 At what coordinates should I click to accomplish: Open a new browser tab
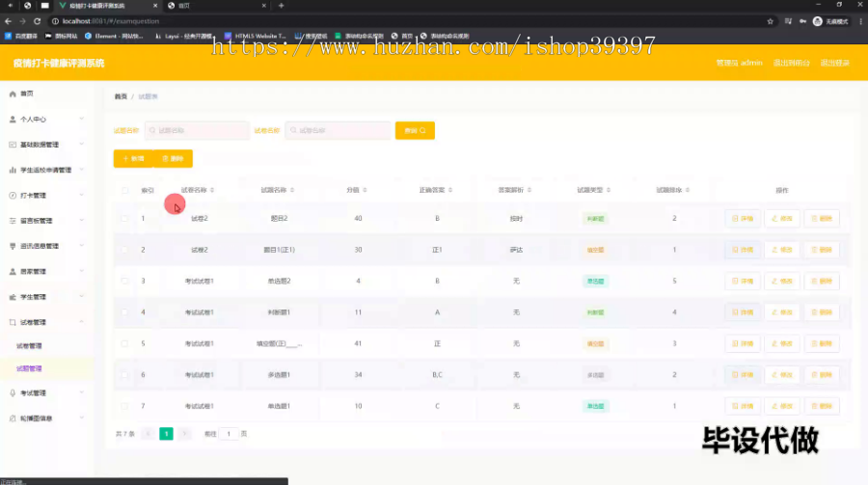[x=282, y=6]
